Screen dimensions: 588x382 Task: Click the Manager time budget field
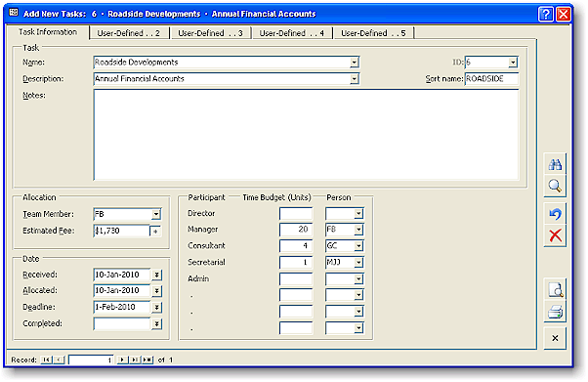point(296,230)
